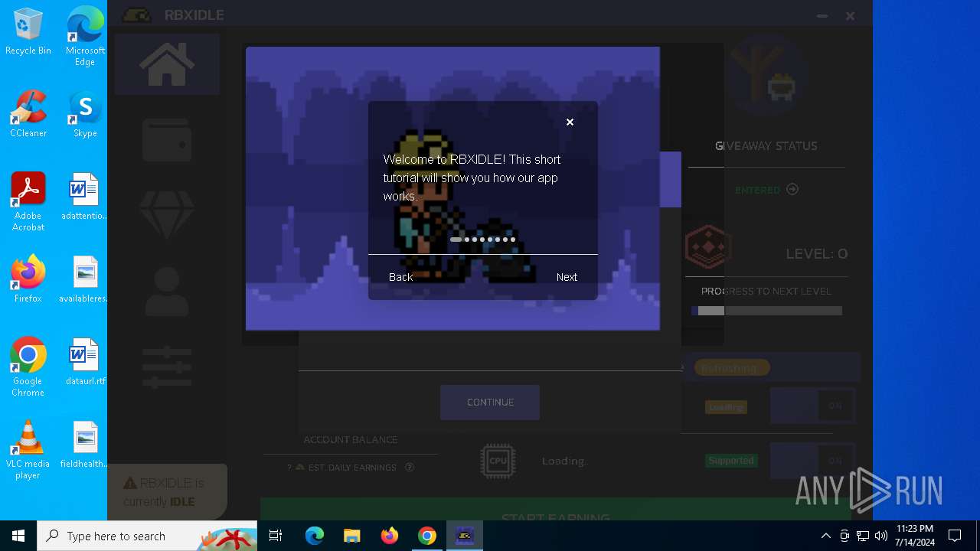Click the CPU chip icon
Image resolution: width=980 pixels, height=551 pixels.
[x=498, y=461]
